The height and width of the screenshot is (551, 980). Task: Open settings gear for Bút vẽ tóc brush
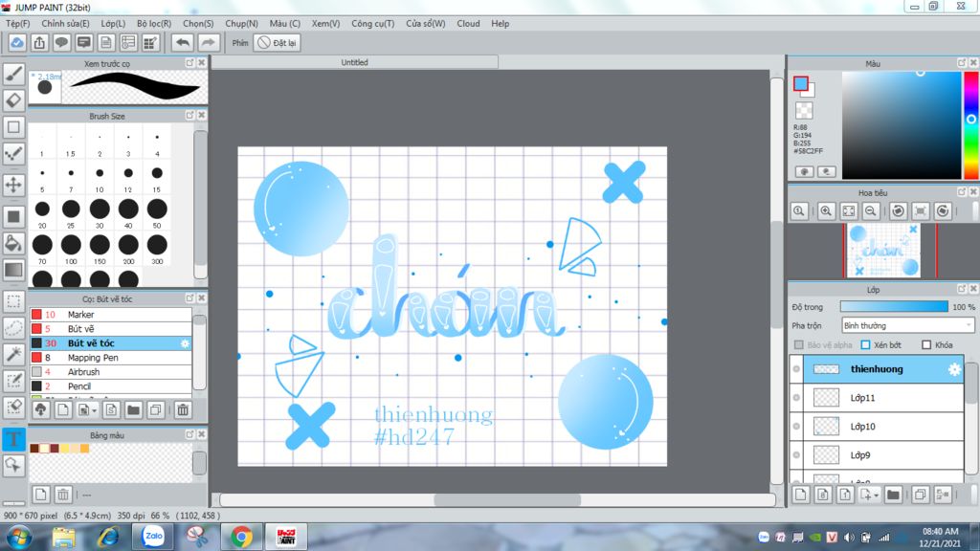[185, 343]
